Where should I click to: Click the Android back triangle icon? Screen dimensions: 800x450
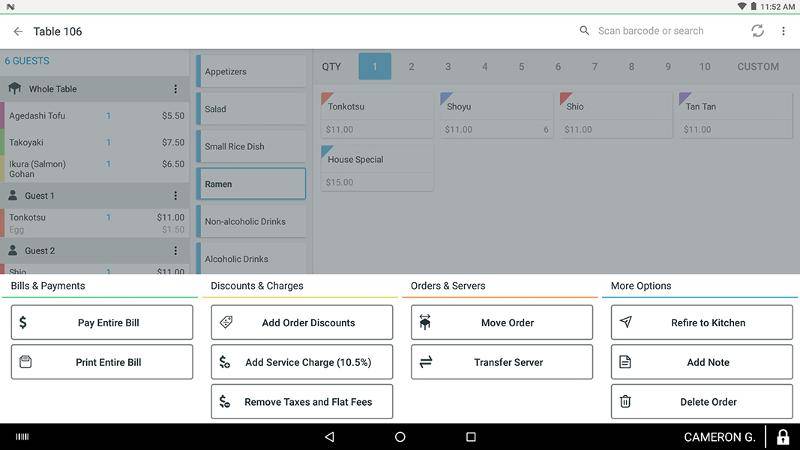[x=330, y=437]
